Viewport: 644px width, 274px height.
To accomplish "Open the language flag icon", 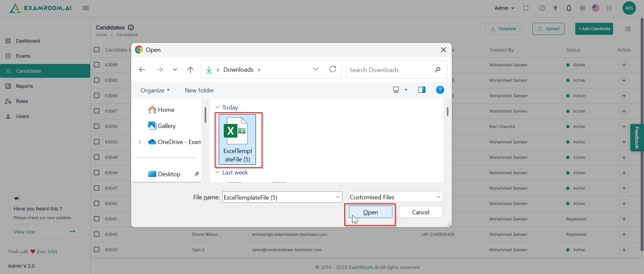I will tap(595, 8).
